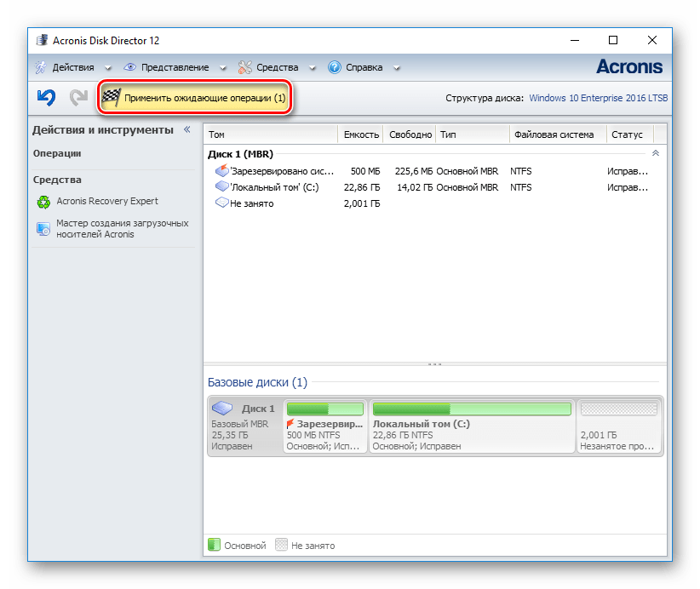The width and height of the screenshot is (700, 589).
Task: Click the greyed Redo arrow icon
Action: click(78, 98)
